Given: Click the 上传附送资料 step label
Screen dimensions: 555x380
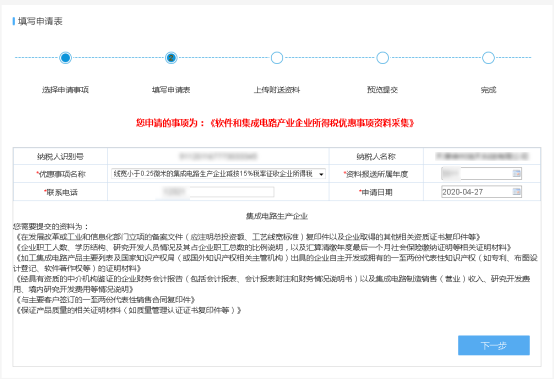Looking at the screenshot, I should point(277,90).
